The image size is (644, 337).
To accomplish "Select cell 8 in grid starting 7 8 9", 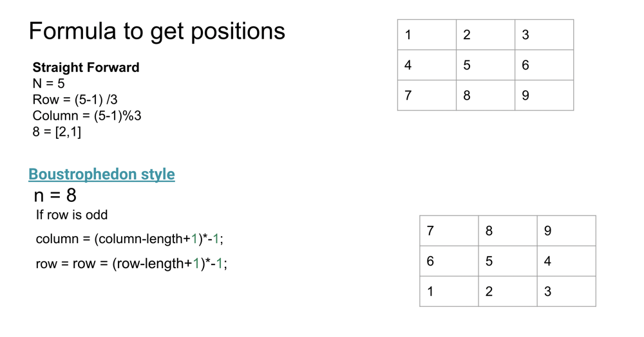I will click(x=507, y=231).
